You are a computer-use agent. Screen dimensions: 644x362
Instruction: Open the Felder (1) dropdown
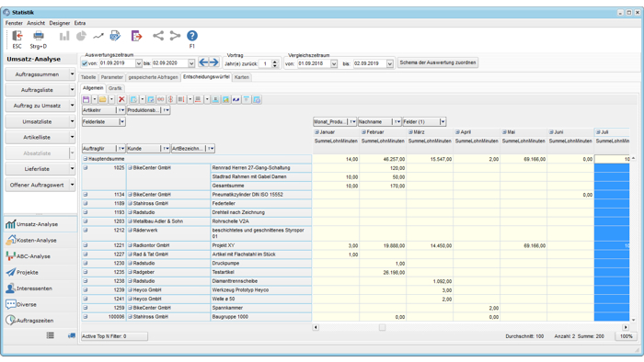(x=443, y=122)
